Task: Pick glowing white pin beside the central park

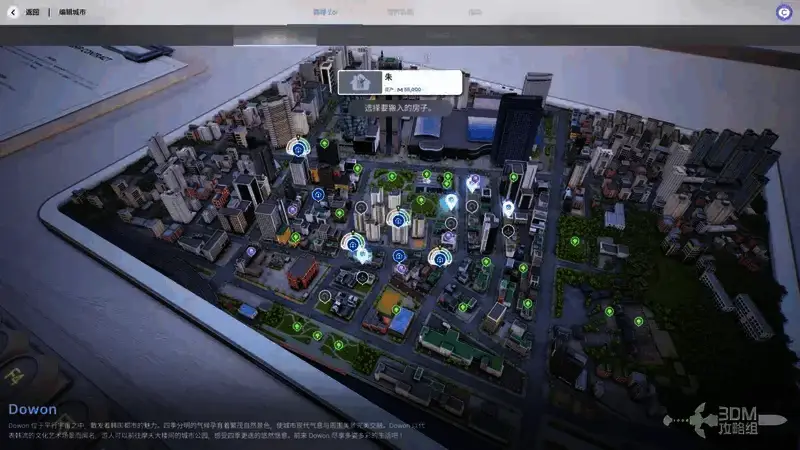Action: click(450, 203)
